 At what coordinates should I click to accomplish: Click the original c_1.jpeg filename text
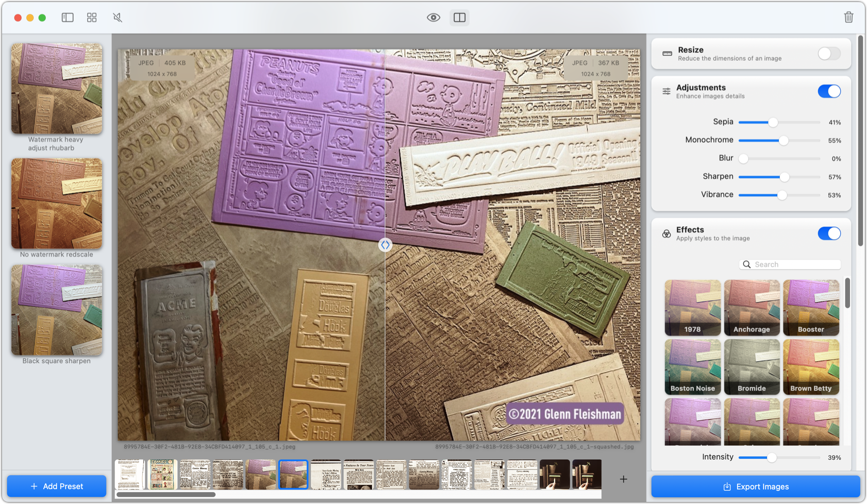(x=209, y=447)
